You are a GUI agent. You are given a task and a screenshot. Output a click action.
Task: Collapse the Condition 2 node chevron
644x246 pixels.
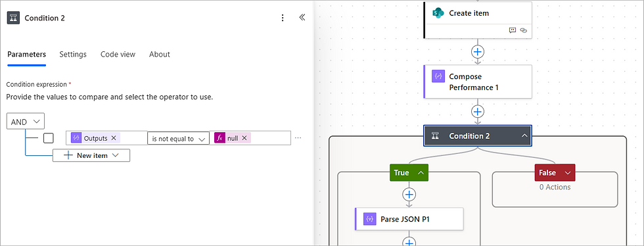tap(524, 135)
